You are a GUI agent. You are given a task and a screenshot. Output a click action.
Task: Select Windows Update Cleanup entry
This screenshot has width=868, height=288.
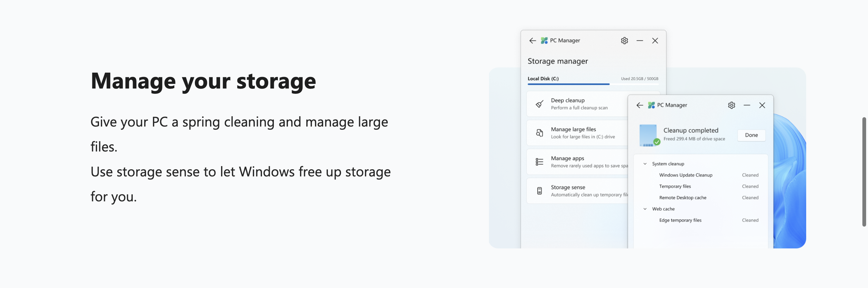tap(685, 175)
